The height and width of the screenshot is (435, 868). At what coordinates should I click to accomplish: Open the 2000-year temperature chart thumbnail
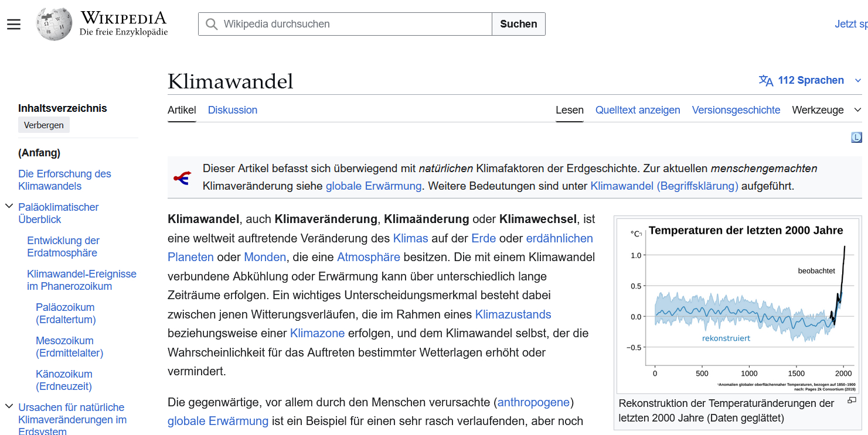pos(738,306)
